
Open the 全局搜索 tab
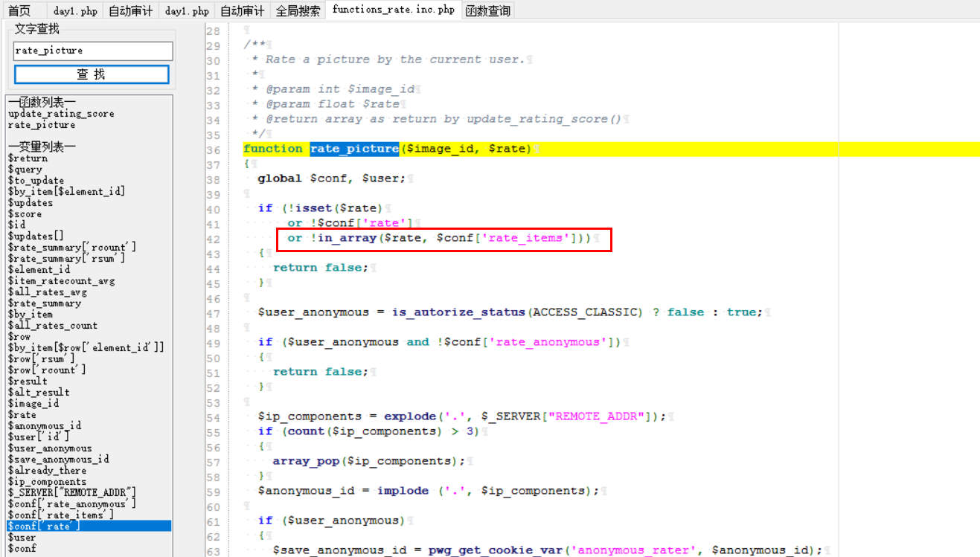tap(298, 10)
